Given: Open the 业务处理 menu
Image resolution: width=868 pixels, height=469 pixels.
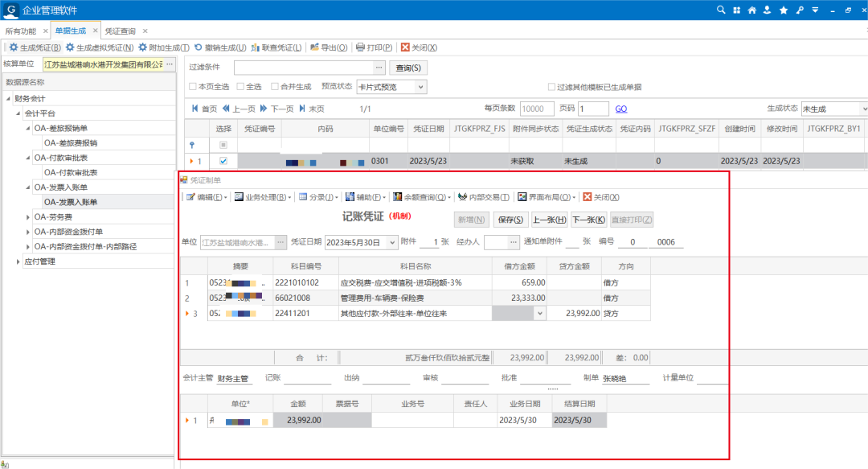Looking at the screenshot, I should click(261, 197).
